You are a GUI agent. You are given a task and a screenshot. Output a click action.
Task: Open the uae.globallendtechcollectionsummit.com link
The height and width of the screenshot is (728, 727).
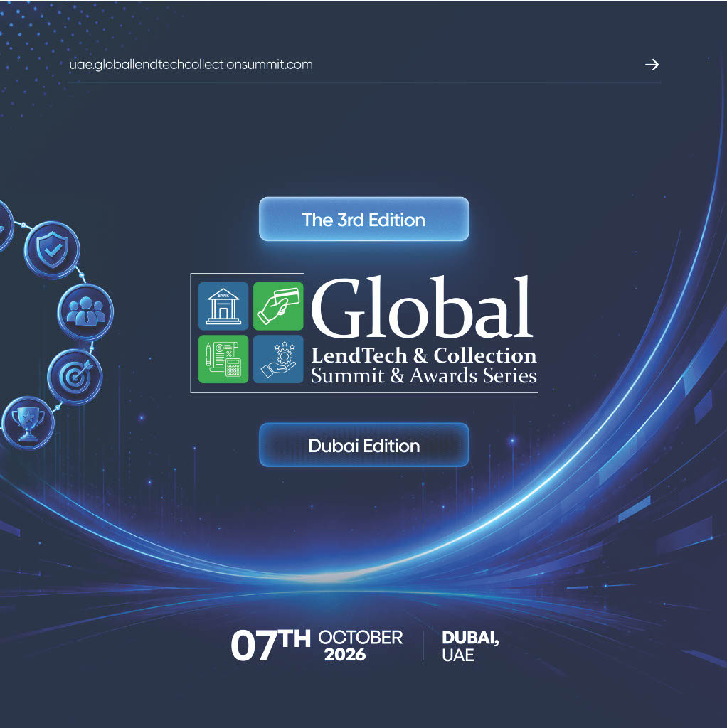191,65
